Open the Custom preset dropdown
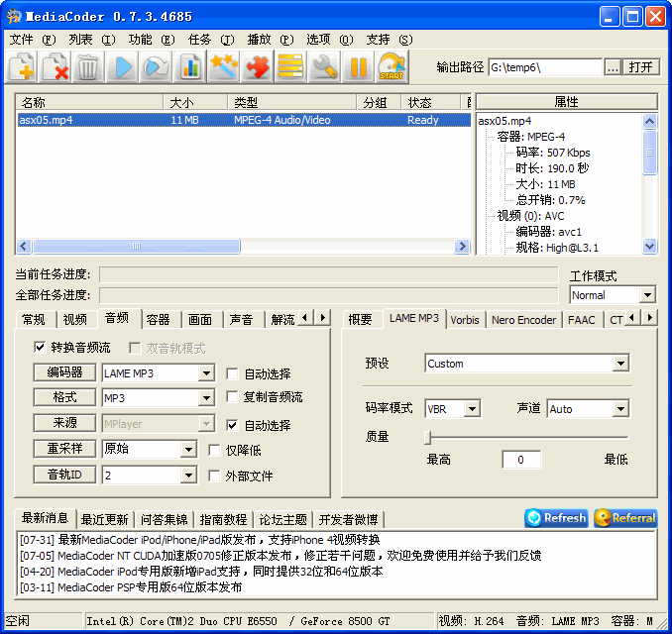The image size is (672, 634). tap(620, 364)
